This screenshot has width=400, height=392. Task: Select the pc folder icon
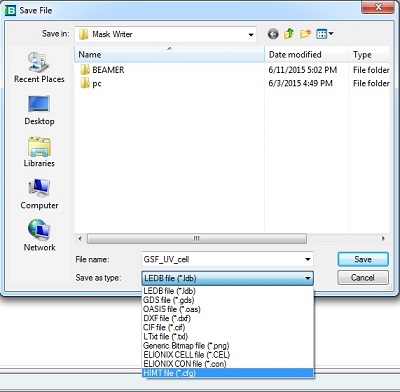(85, 83)
